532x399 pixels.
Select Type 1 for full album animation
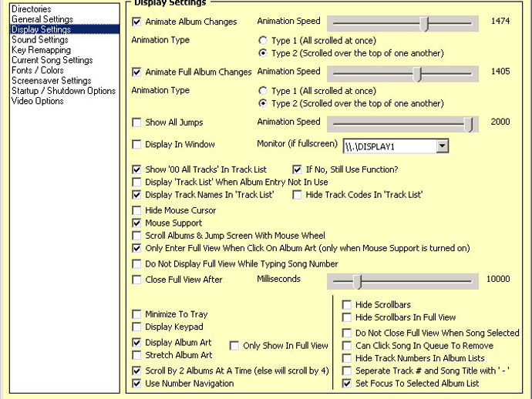(263, 91)
